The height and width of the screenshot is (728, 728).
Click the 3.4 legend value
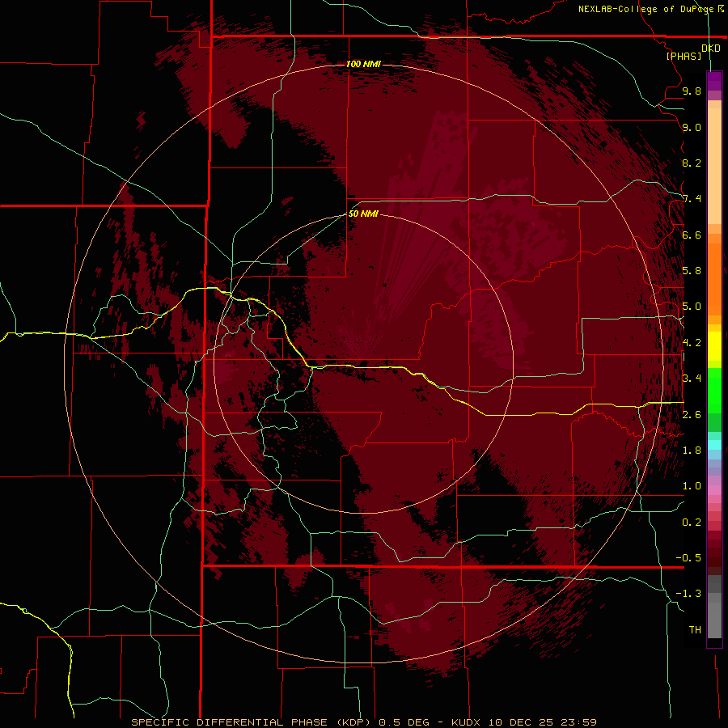[x=692, y=379]
